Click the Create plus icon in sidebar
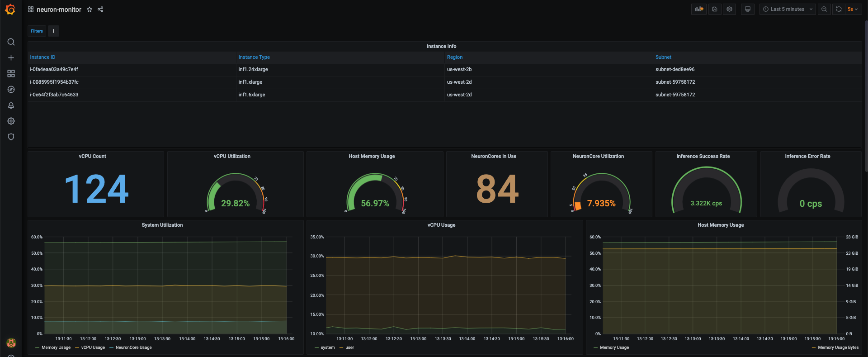 [x=11, y=58]
